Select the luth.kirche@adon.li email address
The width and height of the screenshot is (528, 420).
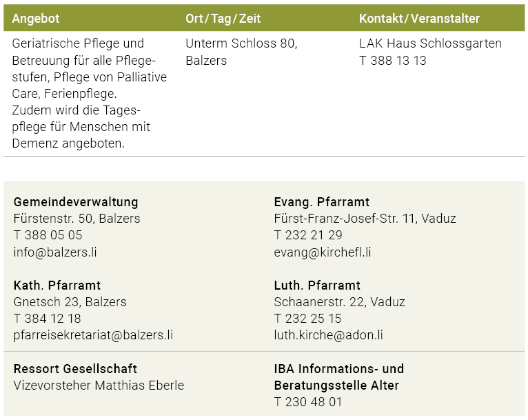coord(328,335)
